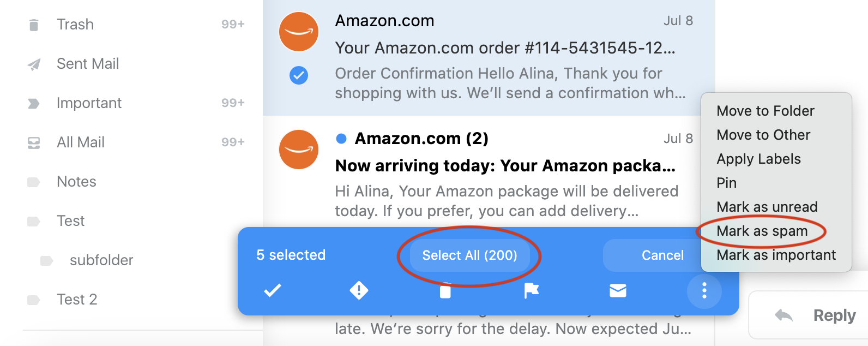This screenshot has height=346, width=868.
Task: Select Move to Folder menu option
Action: (x=765, y=111)
